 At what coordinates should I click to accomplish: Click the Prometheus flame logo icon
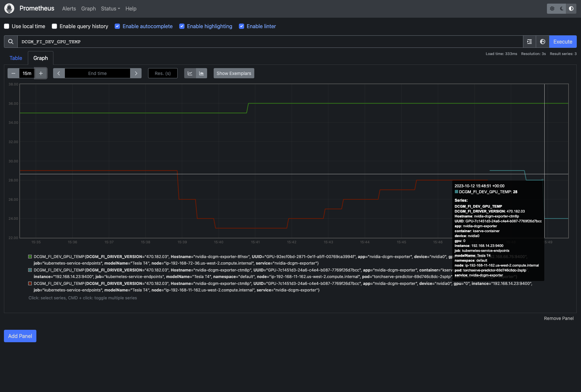9,9
